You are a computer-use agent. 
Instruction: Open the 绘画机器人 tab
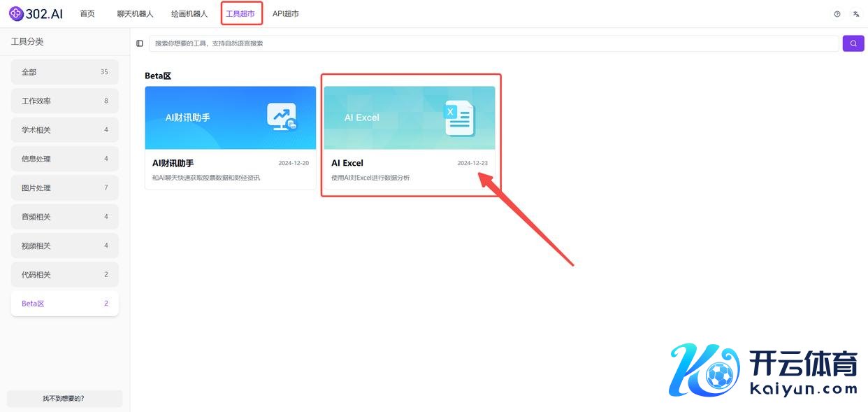coord(189,14)
